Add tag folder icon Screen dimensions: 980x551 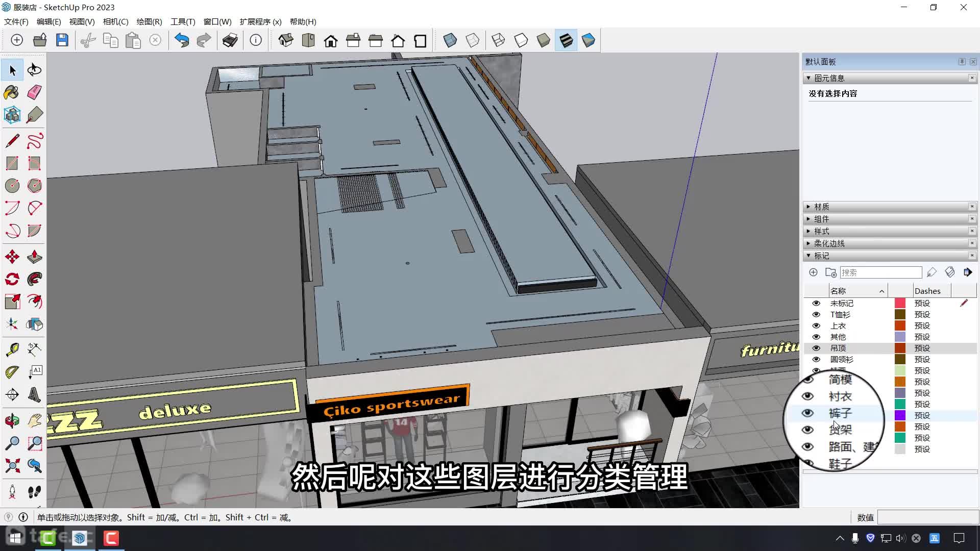[831, 272]
